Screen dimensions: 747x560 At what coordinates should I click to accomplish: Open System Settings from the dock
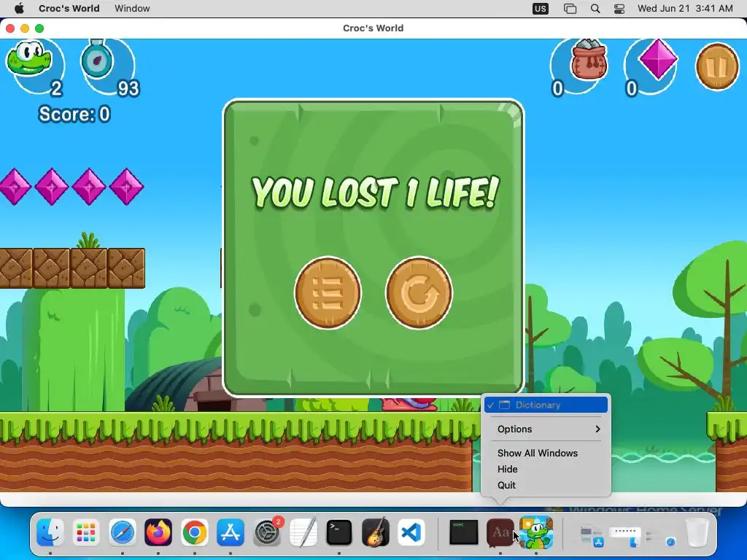click(x=267, y=532)
